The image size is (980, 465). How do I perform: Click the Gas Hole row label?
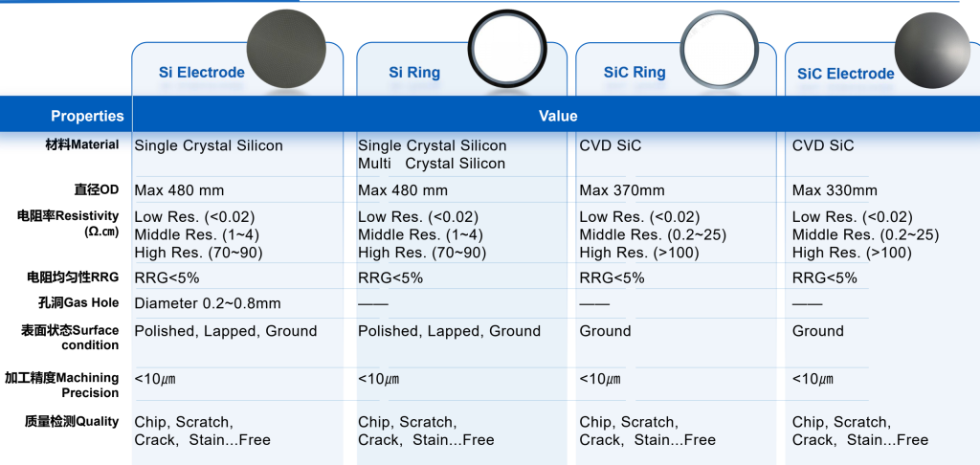[70, 303]
